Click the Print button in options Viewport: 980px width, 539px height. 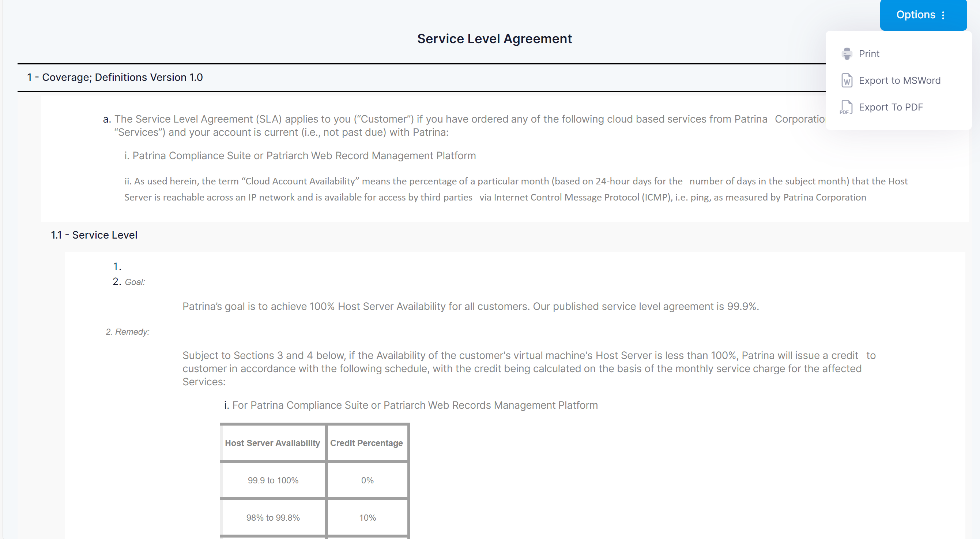pyautogui.click(x=868, y=54)
